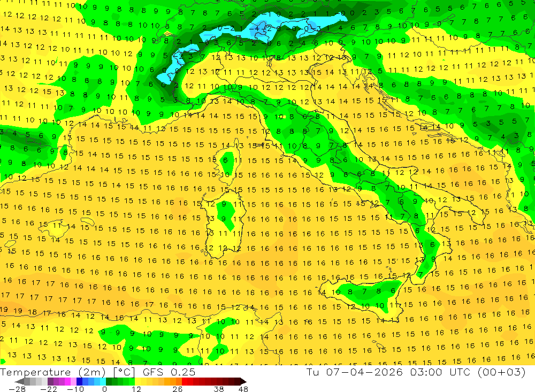
Task: Click the '38' label under color scale
Action: tap(219, 389)
